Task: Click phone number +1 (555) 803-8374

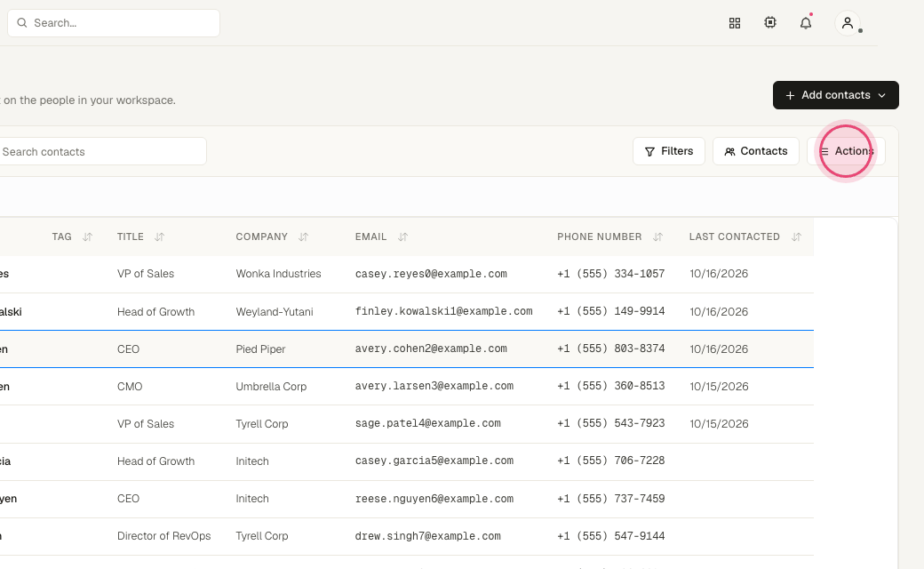Action: tap(611, 349)
